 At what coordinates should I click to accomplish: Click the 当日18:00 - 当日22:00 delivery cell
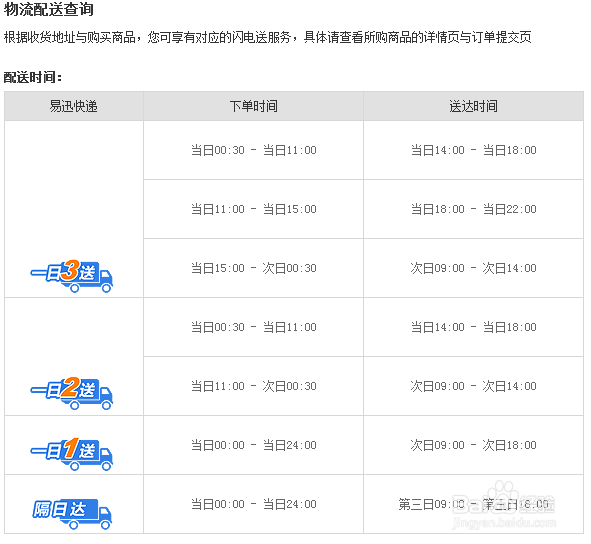pyautogui.click(x=473, y=209)
